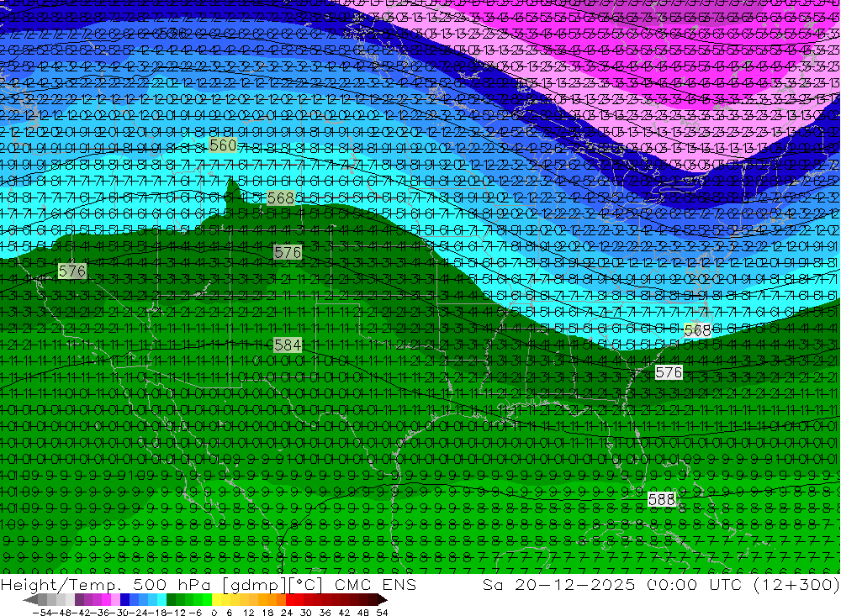
Task: Click the '54' color scale end label
Action: point(382,613)
